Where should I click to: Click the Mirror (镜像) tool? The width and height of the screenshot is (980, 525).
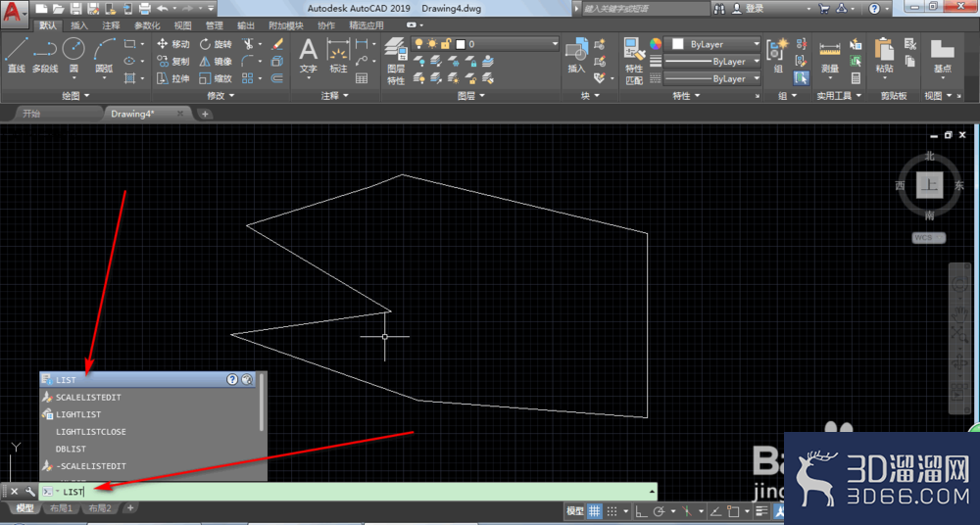coord(216,62)
